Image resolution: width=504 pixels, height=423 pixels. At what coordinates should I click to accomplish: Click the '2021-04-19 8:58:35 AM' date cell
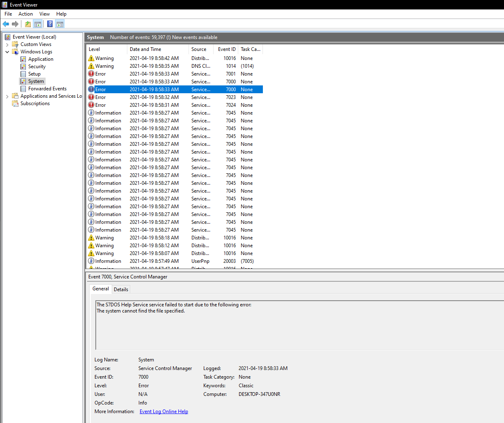click(154, 66)
